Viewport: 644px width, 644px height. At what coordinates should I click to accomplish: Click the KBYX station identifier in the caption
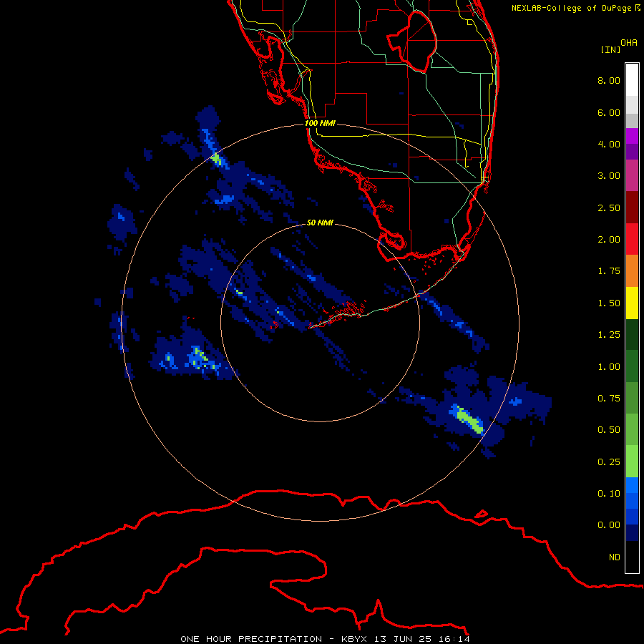click(355, 639)
